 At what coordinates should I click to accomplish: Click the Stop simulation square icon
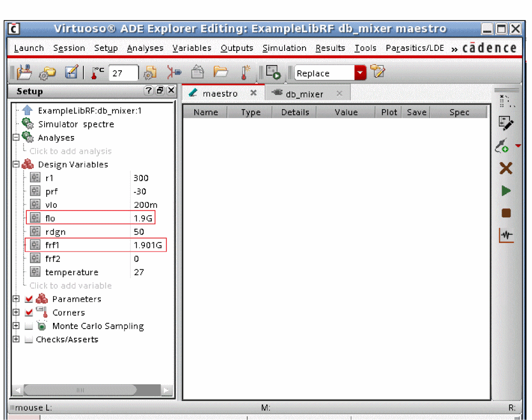pyautogui.click(x=506, y=213)
